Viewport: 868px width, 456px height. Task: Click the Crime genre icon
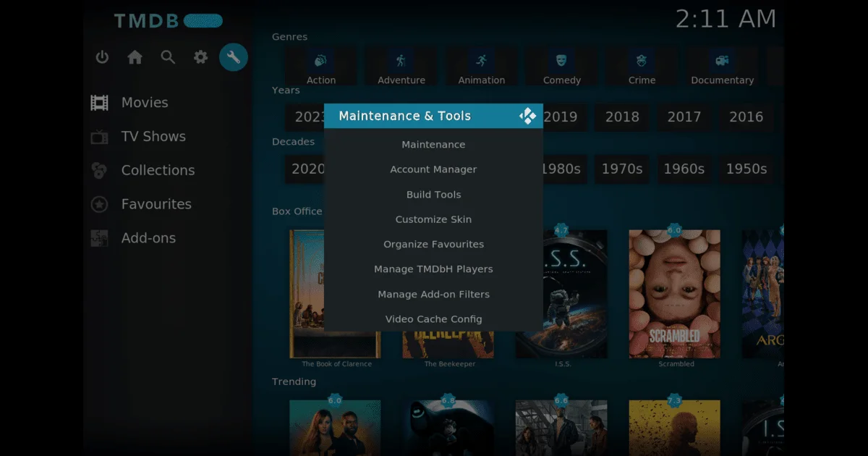click(x=642, y=62)
